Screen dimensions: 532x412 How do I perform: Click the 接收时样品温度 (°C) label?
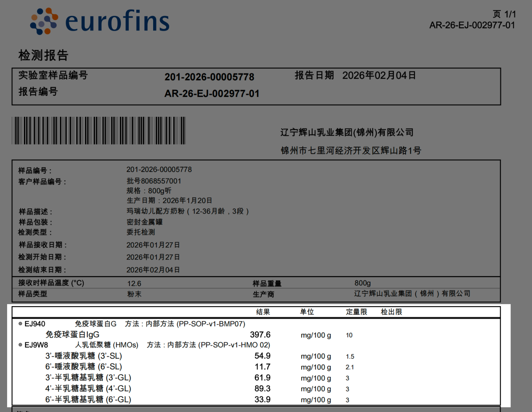(x=51, y=283)
